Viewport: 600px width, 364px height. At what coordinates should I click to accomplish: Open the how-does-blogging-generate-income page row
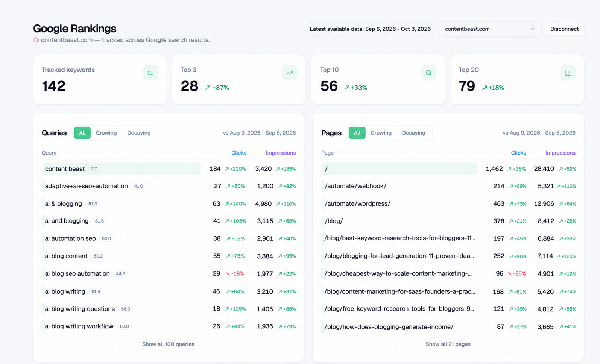pos(448,327)
